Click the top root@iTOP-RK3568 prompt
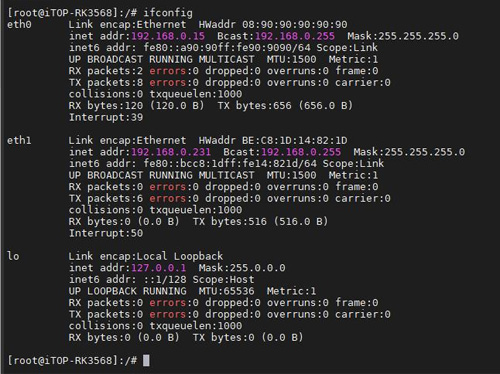This screenshot has width=500, height=374. pos(72,13)
